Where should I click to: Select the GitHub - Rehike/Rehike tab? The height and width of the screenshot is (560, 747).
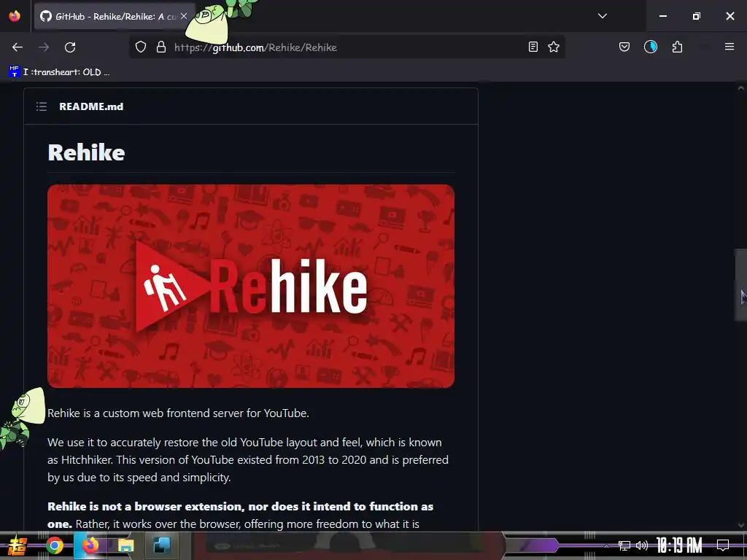115,16
